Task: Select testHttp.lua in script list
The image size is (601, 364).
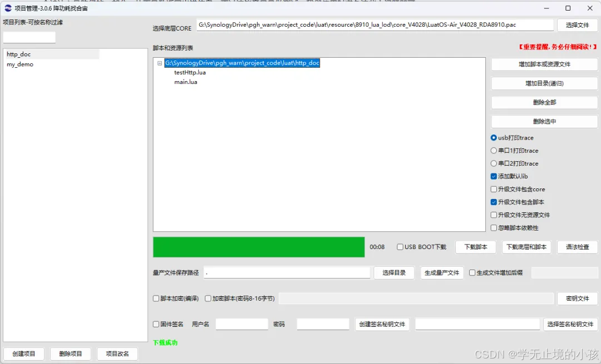Action: pyautogui.click(x=190, y=72)
